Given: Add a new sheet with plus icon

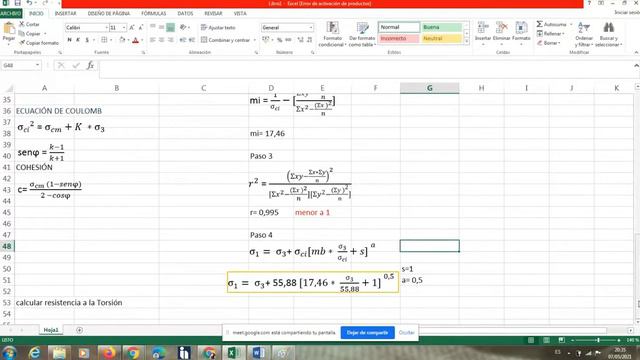Looking at the screenshot, I should 79,330.
